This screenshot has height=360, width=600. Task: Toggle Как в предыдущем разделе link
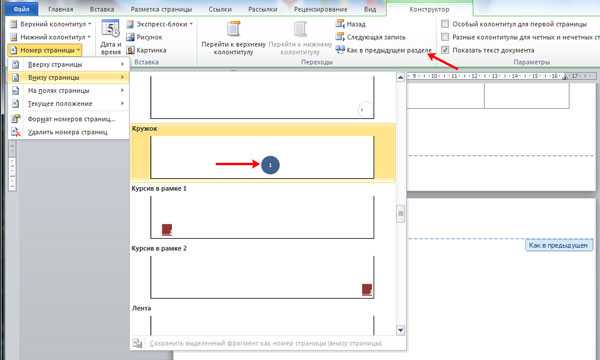[384, 50]
